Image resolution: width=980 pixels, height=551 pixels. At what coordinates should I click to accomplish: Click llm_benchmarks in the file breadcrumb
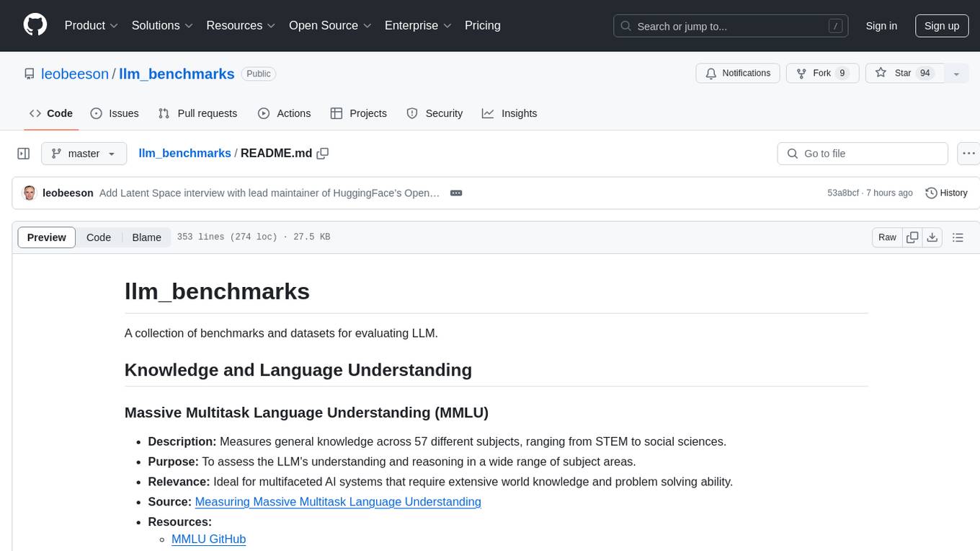[184, 153]
